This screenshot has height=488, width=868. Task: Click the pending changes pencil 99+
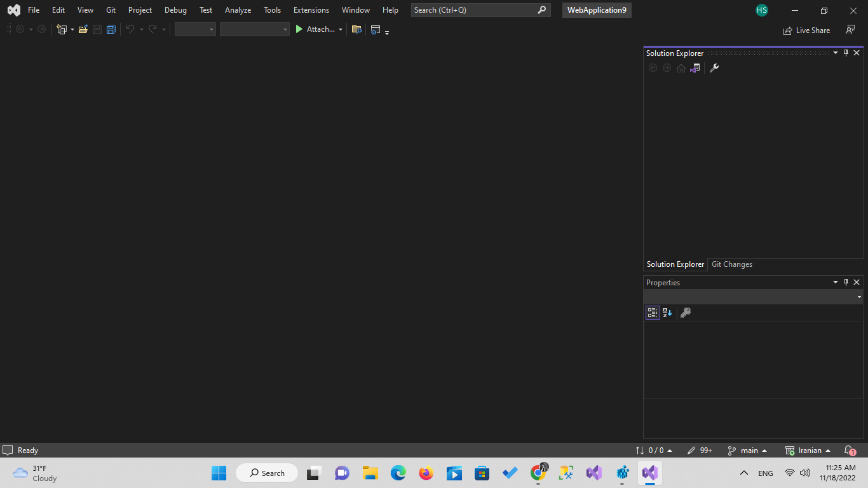click(700, 450)
